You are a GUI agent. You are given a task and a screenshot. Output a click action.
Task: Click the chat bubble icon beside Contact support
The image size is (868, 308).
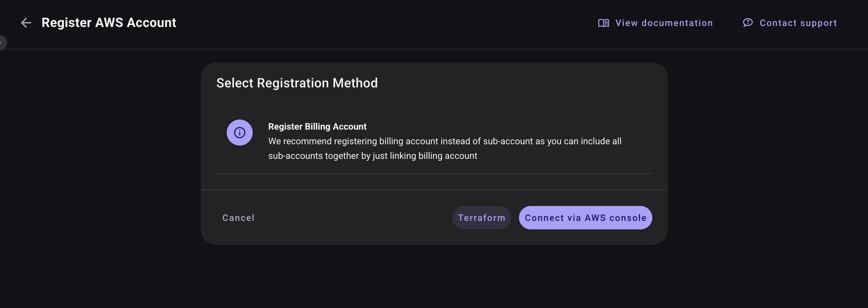(747, 23)
